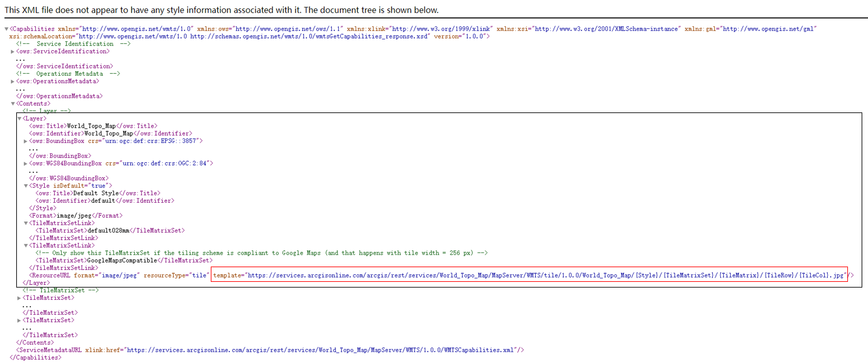Expand the first TileMatrixSet node
Screen dimensions: 868x364
tap(19, 298)
